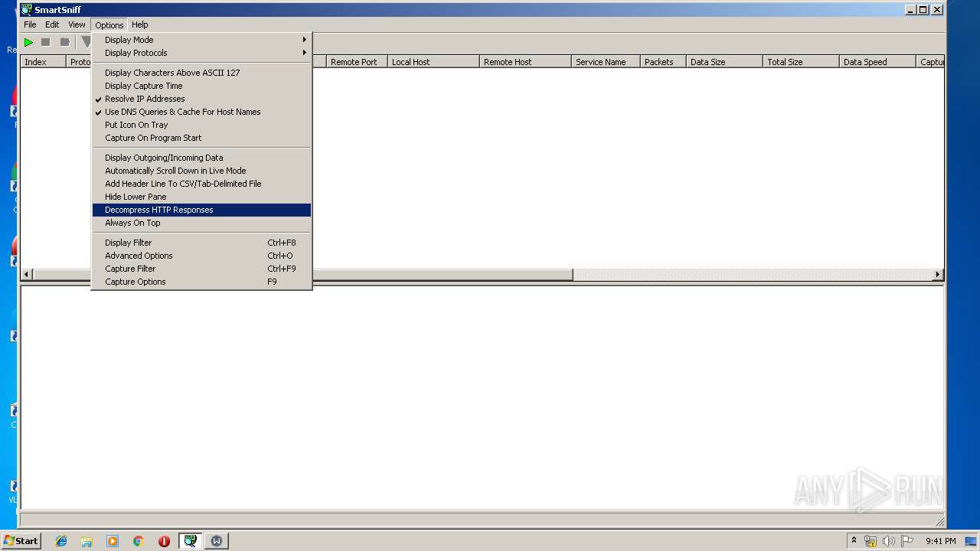Toggle Use DNS Queries & Cache option

coord(202,112)
